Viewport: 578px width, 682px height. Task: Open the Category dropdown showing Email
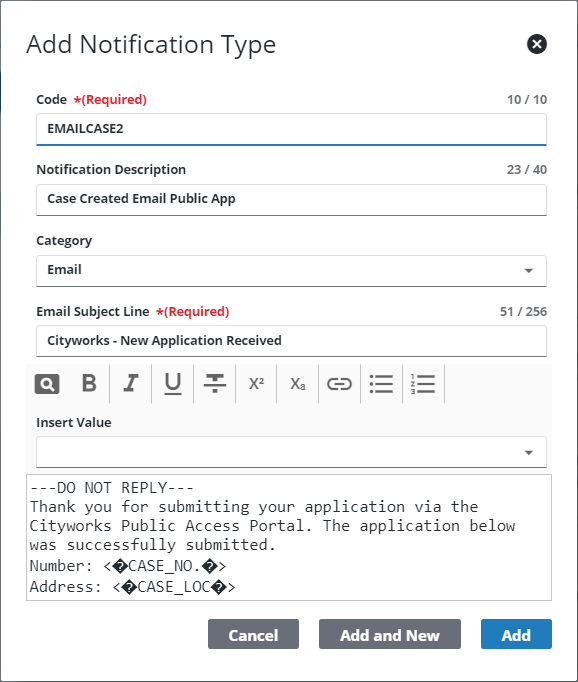tap(291, 271)
